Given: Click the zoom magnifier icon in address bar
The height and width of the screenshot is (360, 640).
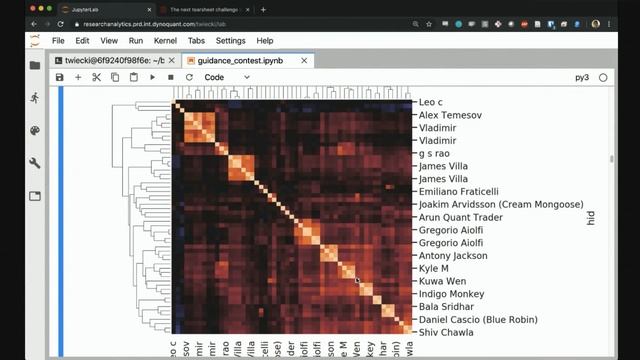Looking at the screenshot, I should (416, 24).
